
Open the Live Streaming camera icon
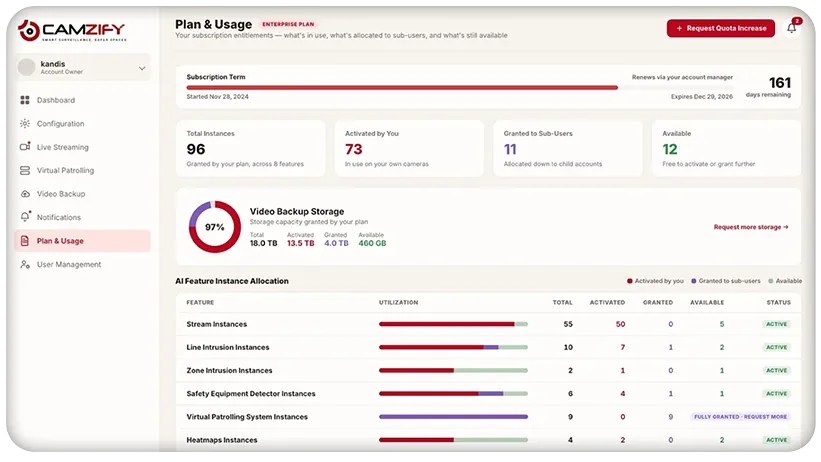click(x=25, y=147)
